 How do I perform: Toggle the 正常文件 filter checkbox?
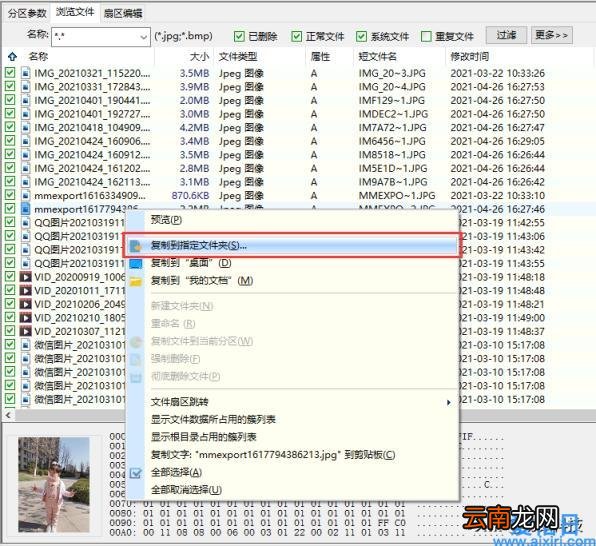296,37
